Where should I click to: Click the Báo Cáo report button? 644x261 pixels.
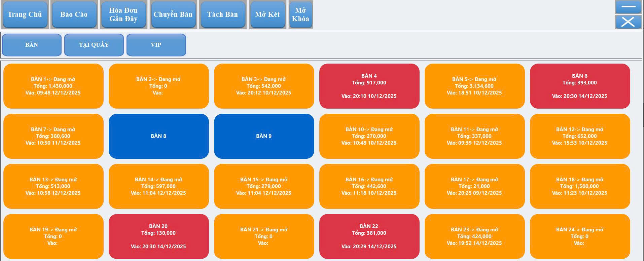(x=74, y=14)
